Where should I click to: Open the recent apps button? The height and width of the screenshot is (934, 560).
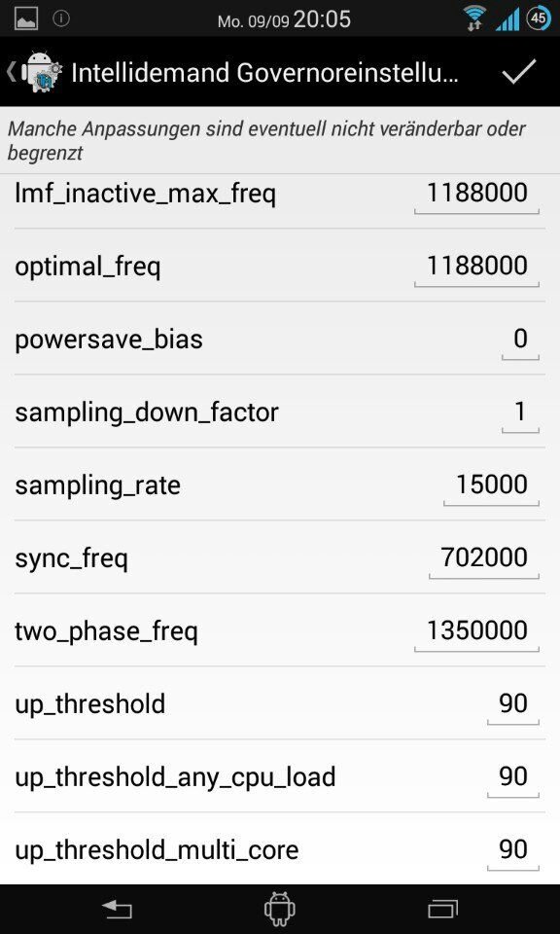[x=442, y=910]
